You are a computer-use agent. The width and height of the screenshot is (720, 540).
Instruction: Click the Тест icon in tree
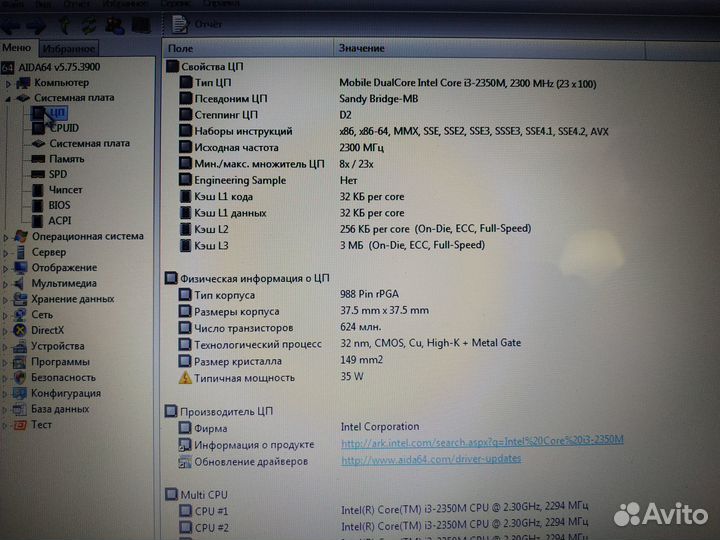(20, 425)
